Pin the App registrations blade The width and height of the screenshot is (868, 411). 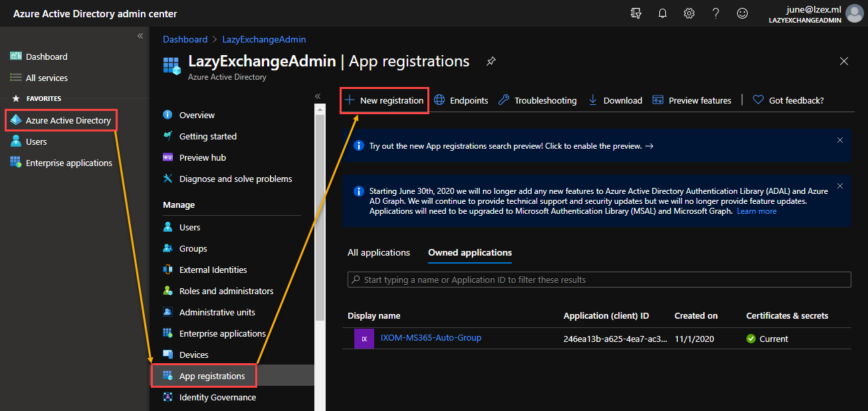coord(490,61)
